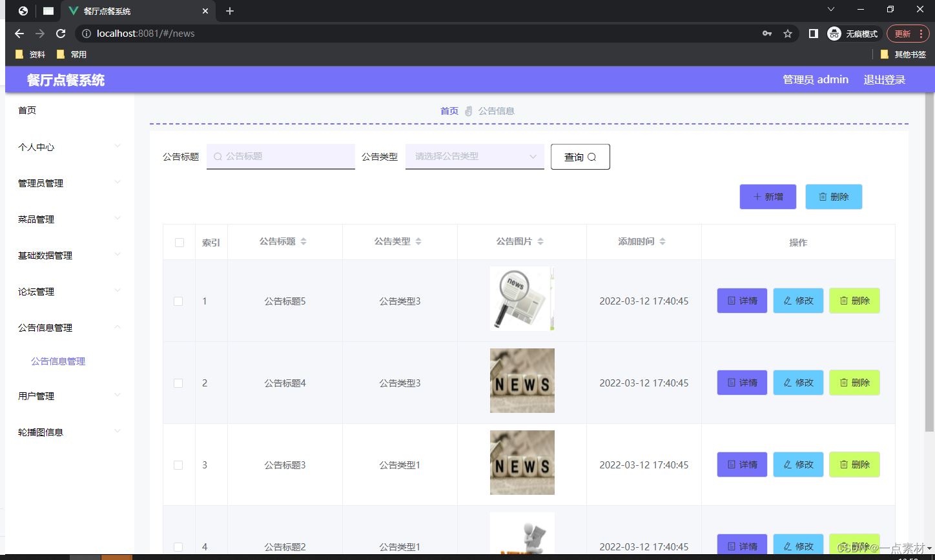Toggle the select-all checkbox in the table header
This screenshot has height=560, width=935.
(179, 241)
